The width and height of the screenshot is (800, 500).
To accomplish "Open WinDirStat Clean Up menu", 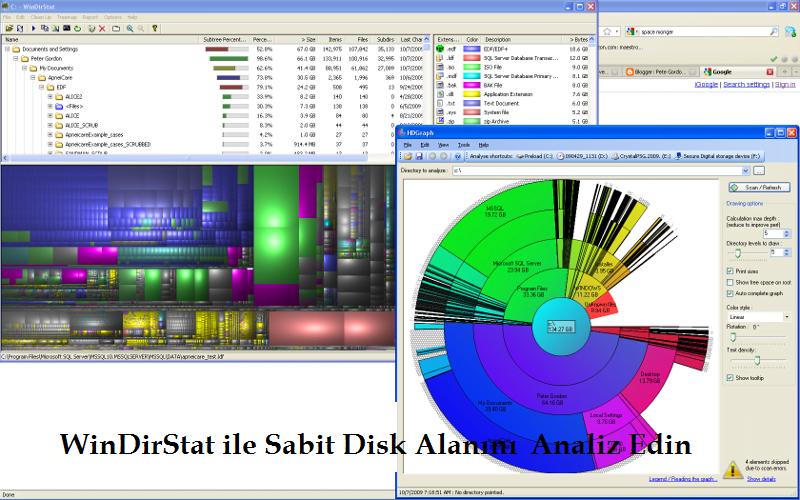I will 41,17.
